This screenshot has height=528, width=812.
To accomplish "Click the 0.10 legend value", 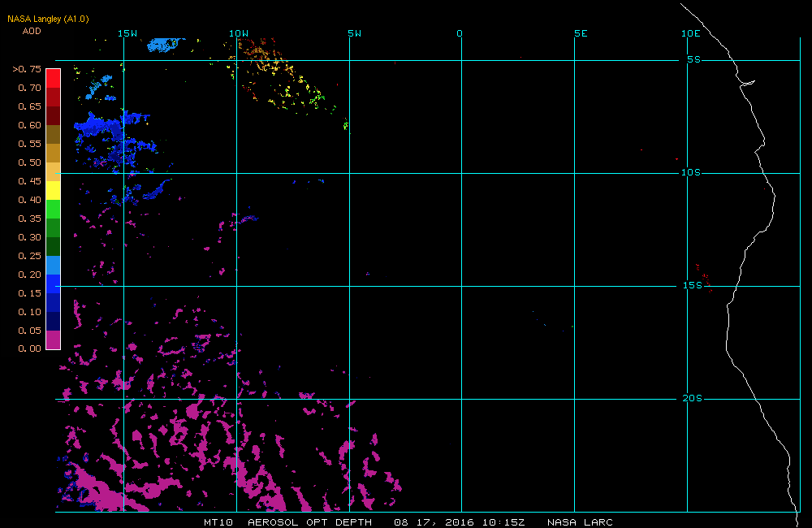I will coord(29,311).
